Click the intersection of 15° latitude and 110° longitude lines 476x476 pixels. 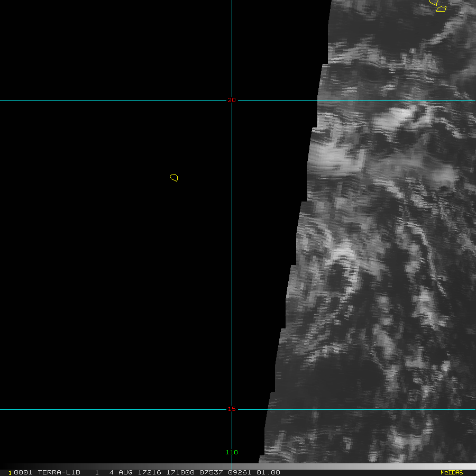click(232, 409)
